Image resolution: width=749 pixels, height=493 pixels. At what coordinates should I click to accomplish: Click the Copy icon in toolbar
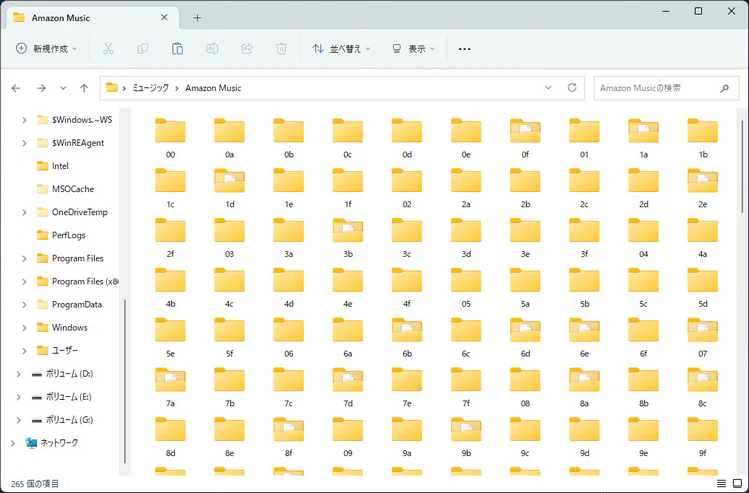(143, 49)
